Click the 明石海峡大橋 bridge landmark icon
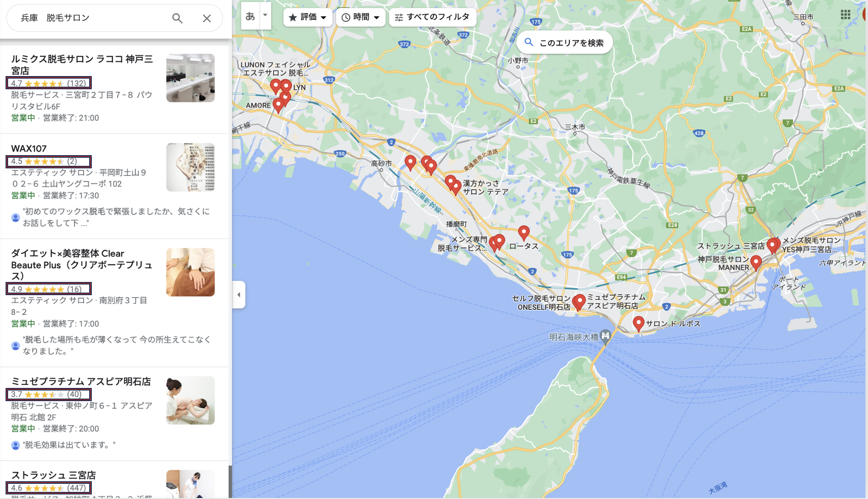 tap(605, 336)
